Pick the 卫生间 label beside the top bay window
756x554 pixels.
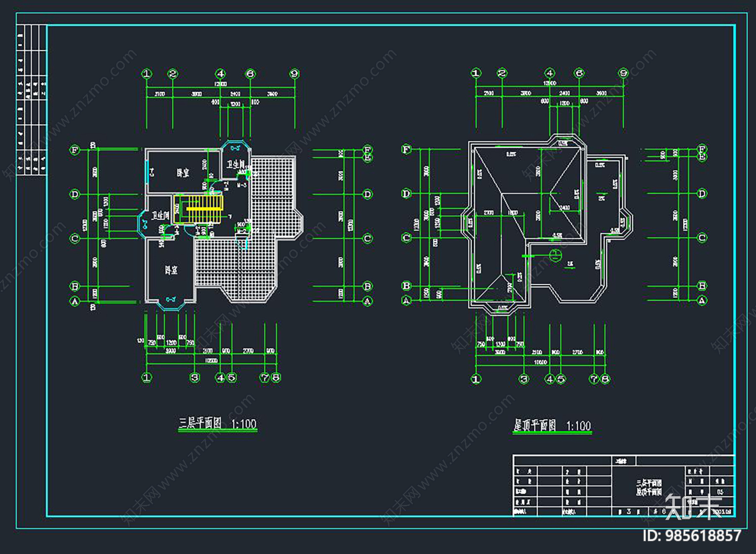tap(235, 164)
